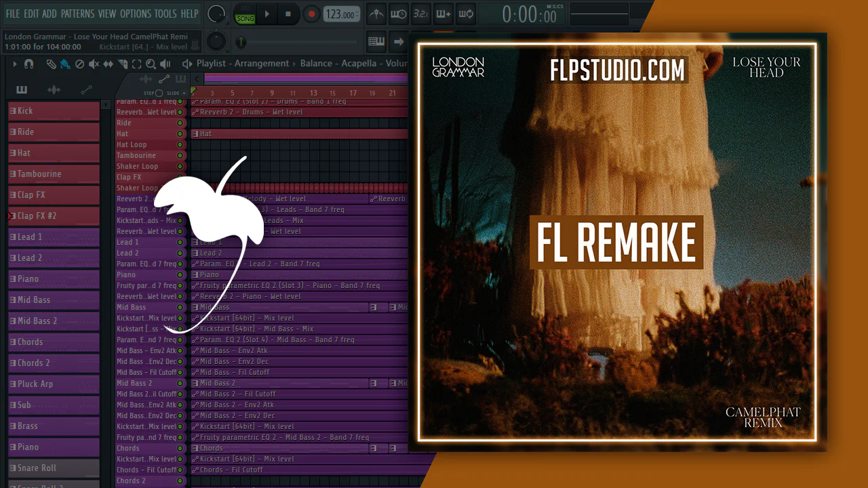The height and width of the screenshot is (488, 868).
Task: Mute the Hat Loop track
Action: [180, 145]
